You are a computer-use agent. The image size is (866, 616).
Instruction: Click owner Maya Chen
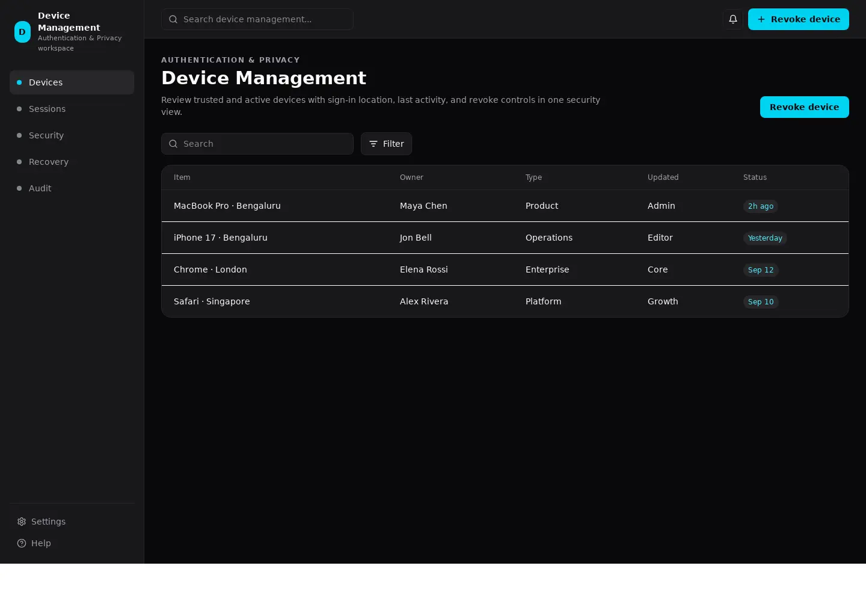[423, 206]
